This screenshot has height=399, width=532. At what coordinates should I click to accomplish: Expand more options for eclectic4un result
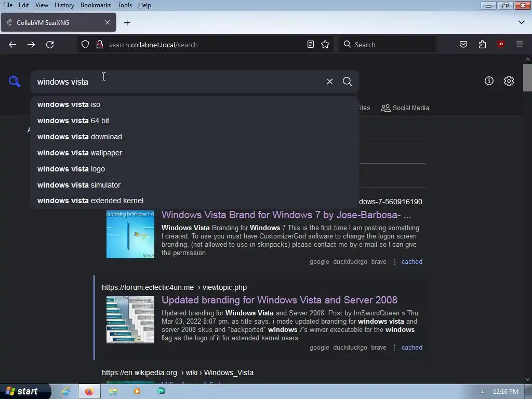394,348
